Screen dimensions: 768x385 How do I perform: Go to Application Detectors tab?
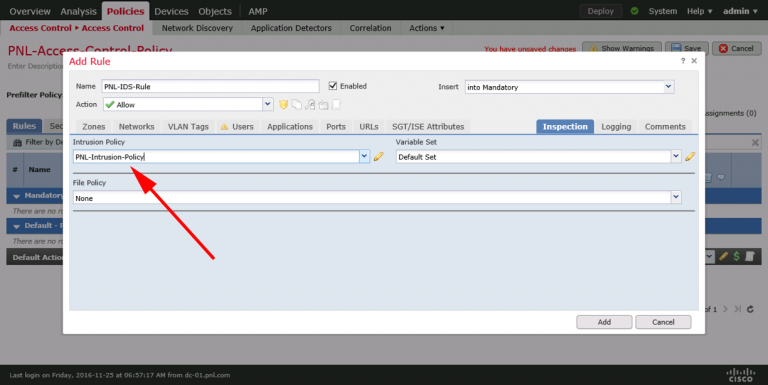291,28
